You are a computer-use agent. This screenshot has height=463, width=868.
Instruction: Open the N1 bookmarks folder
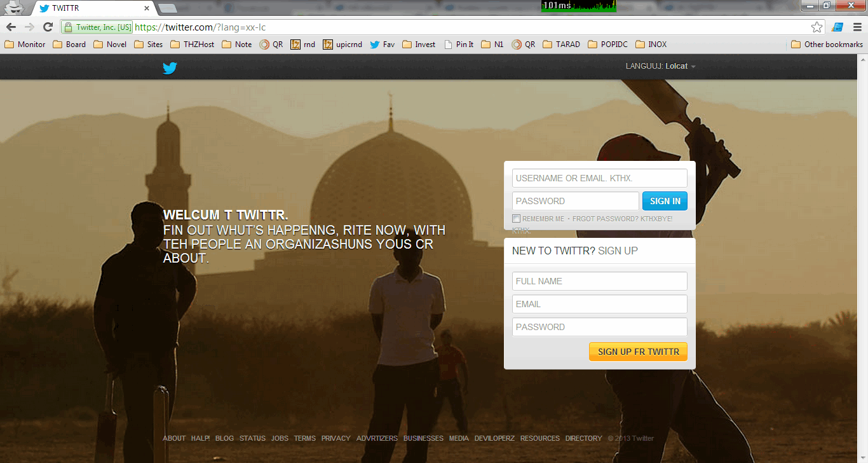click(492, 45)
